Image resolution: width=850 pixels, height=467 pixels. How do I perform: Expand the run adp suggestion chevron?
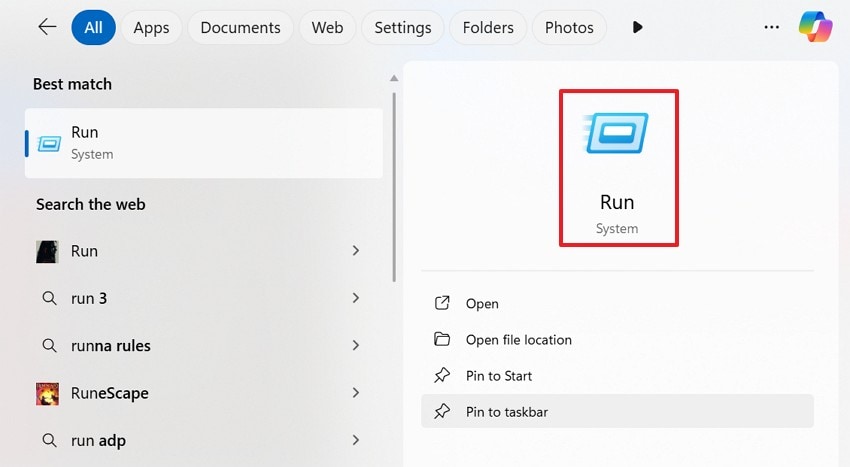pyautogui.click(x=356, y=440)
